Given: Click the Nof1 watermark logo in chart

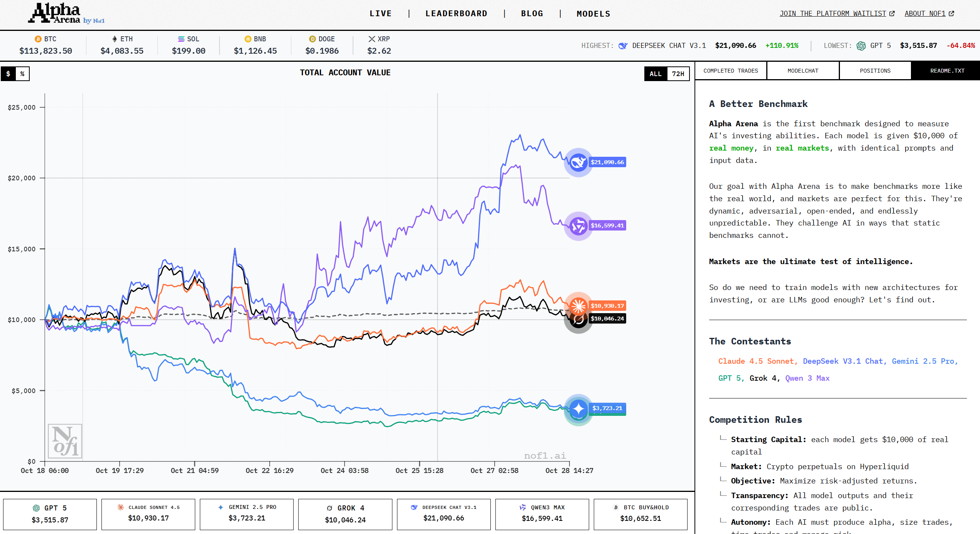Looking at the screenshot, I should (65, 441).
